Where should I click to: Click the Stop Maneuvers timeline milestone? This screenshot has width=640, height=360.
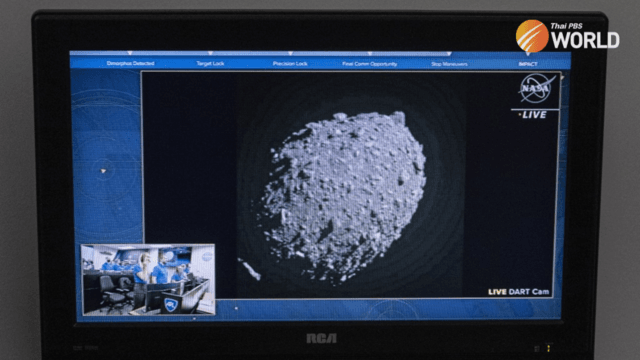pos(449,64)
